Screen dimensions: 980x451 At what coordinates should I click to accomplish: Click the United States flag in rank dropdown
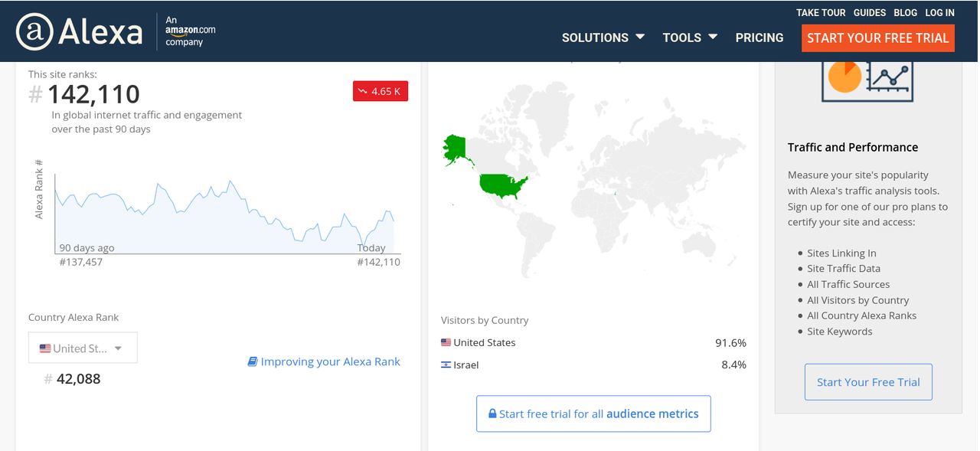[45, 348]
